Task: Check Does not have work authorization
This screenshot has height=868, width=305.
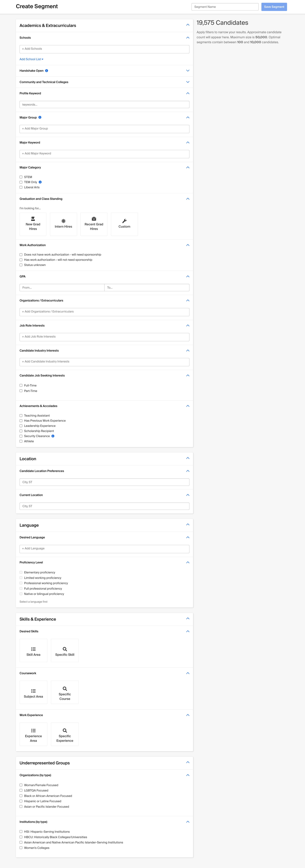Action: pos(21,255)
